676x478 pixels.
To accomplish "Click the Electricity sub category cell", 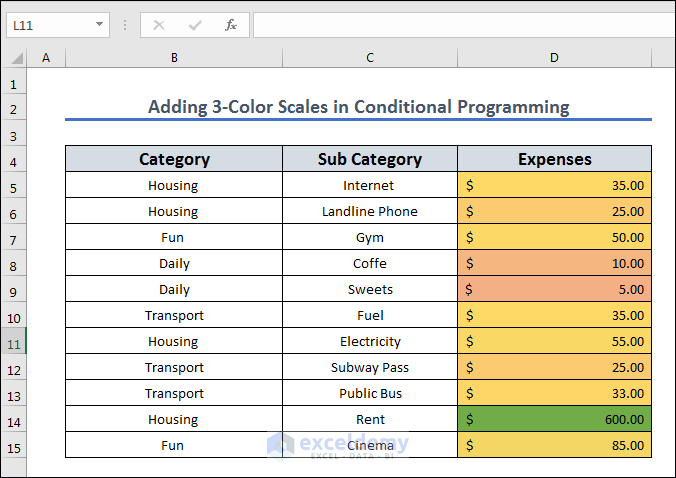I will (370, 342).
